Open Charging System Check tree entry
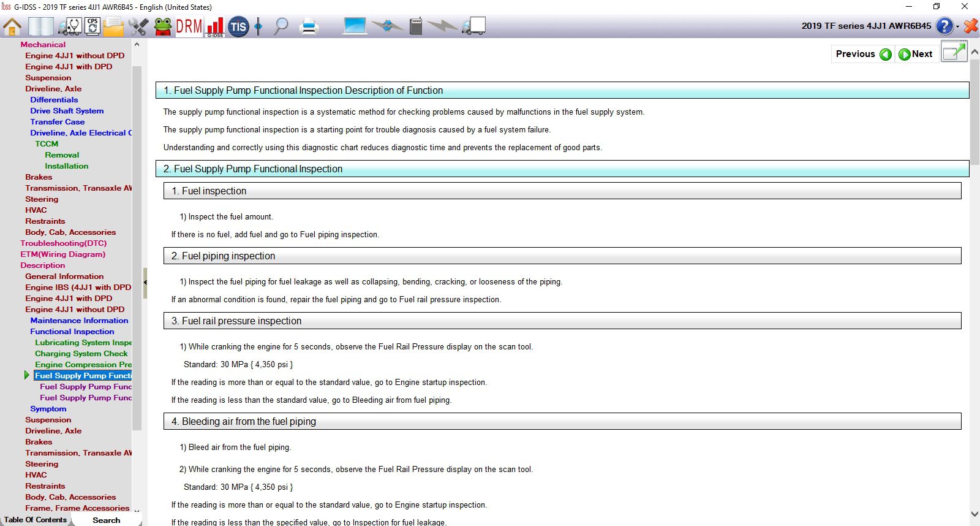This screenshot has width=980, height=526. point(81,354)
